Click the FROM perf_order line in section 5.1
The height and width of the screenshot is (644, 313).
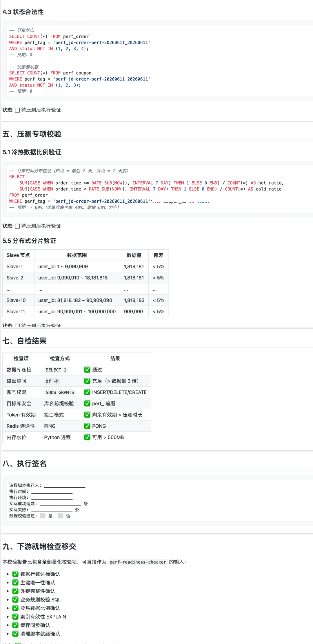pos(28,195)
